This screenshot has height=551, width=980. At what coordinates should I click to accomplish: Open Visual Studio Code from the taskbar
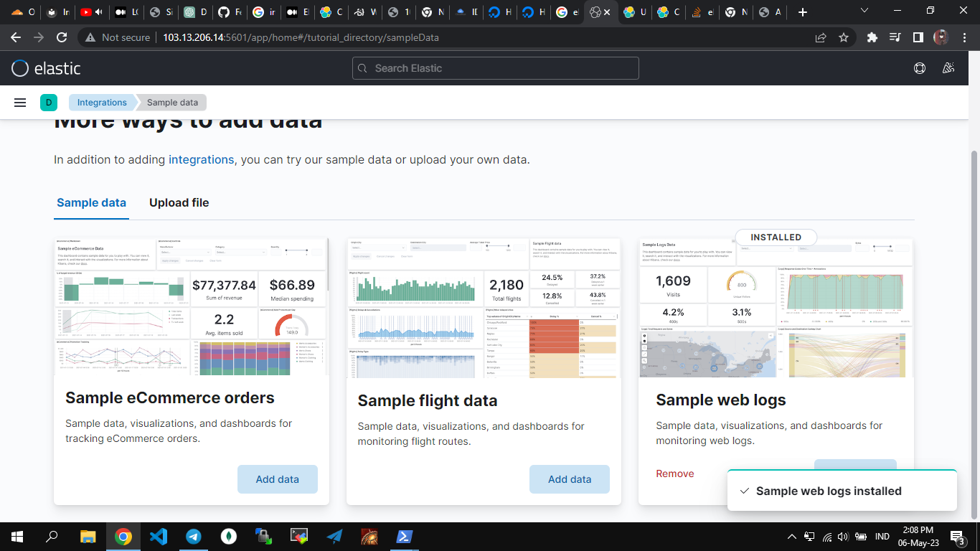point(158,537)
